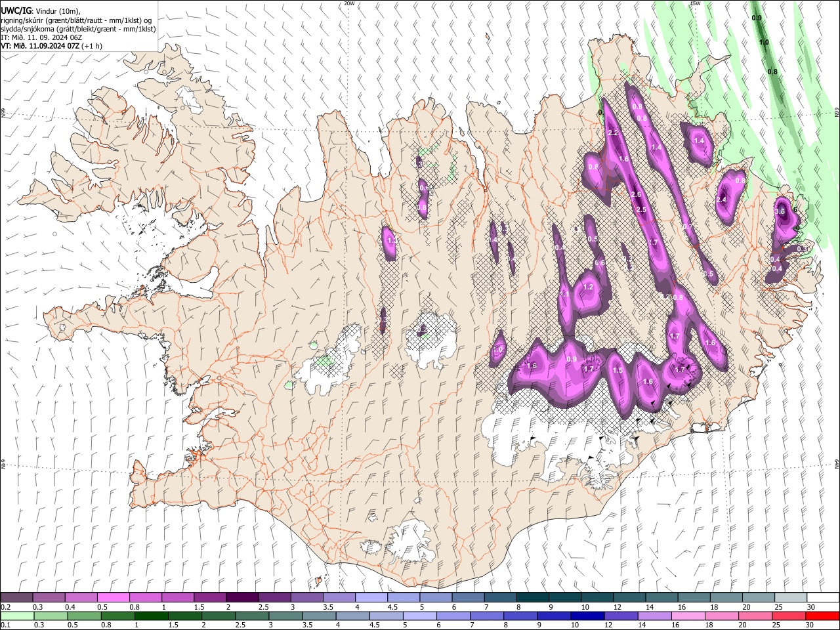Pick red bottom-row swatch between 25 and 30

point(789,616)
